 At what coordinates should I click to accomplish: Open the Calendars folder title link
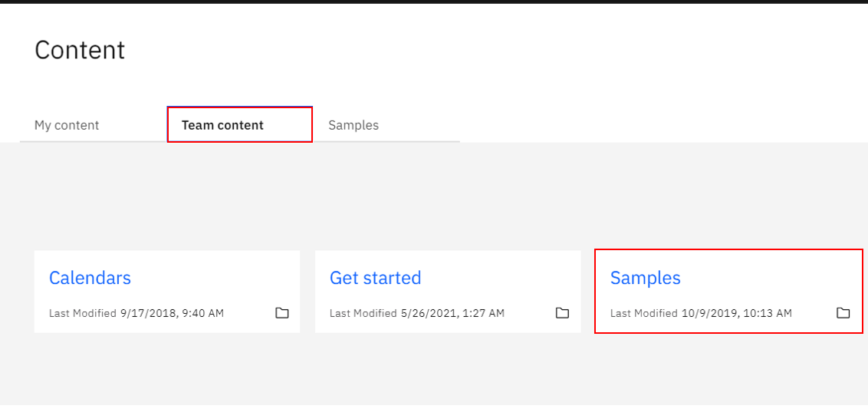coord(90,278)
